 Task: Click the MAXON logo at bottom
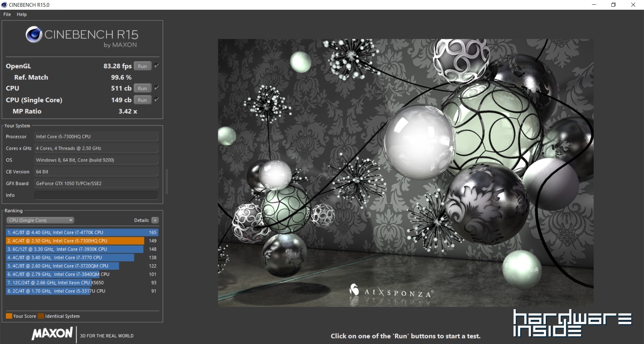tap(52, 334)
